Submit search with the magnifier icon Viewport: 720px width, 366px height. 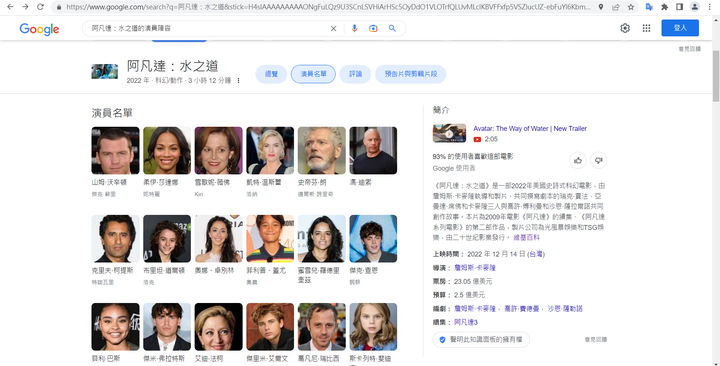[x=392, y=28]
